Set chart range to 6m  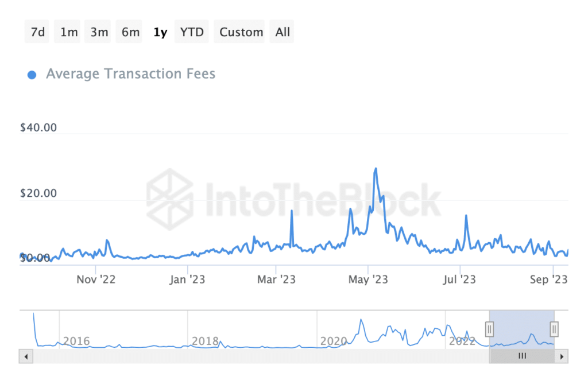[130, 32]
